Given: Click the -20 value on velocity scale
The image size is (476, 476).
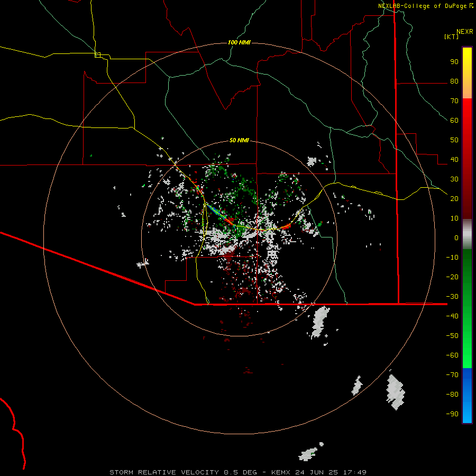Looking at the screenshot, I should tap(452, 277).
